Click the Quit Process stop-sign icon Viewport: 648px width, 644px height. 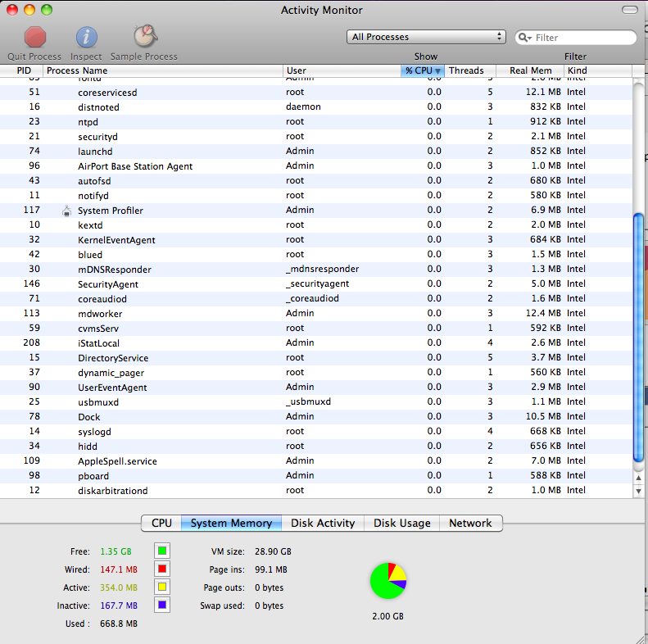(34, 37)
